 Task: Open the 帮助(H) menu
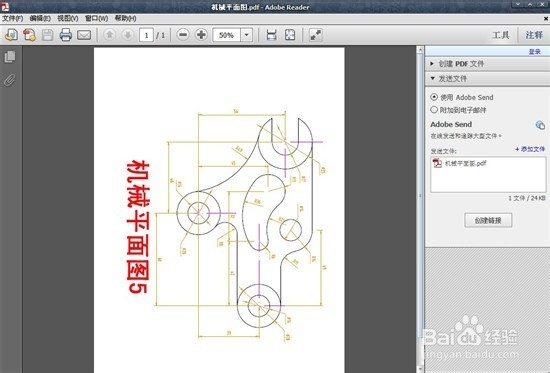tap(126, 18)
